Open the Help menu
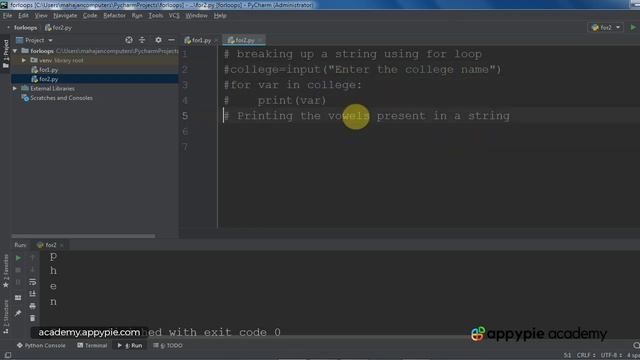Image resolution: width=640 pixels, height=360 pixels. click(x=220, y=16)
